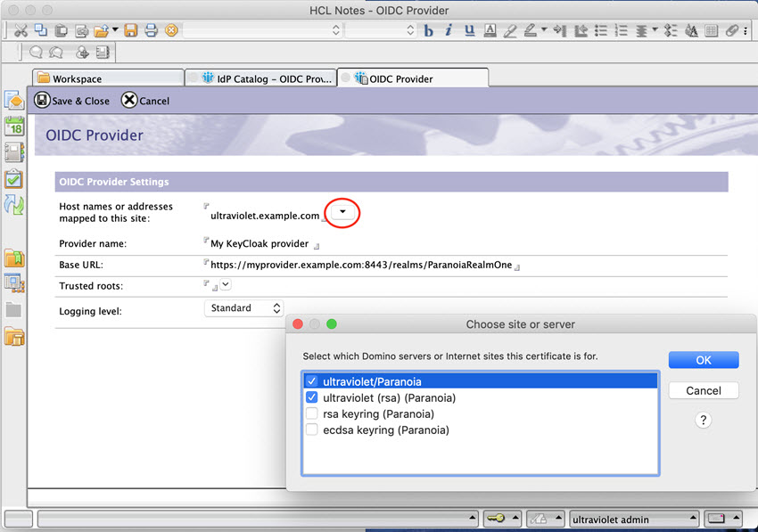The image size is (758, 532).
Task: Click the camera attachment toolbar icon
Action: click(82, 31)
